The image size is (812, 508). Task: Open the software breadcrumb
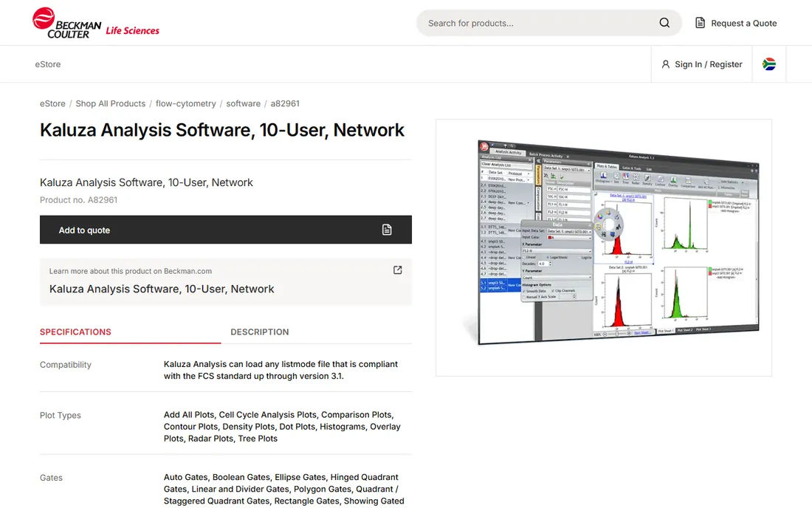244,103
